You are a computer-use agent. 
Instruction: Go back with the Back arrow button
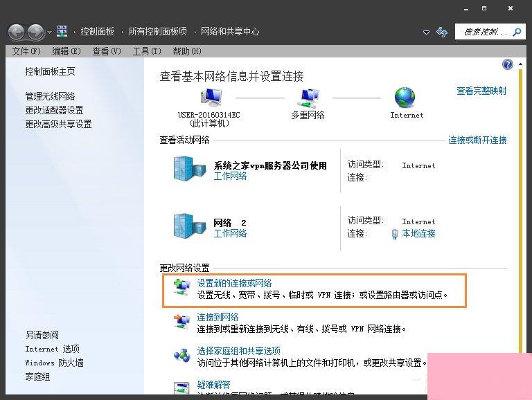pyautogui.click(x=16, y=33)
